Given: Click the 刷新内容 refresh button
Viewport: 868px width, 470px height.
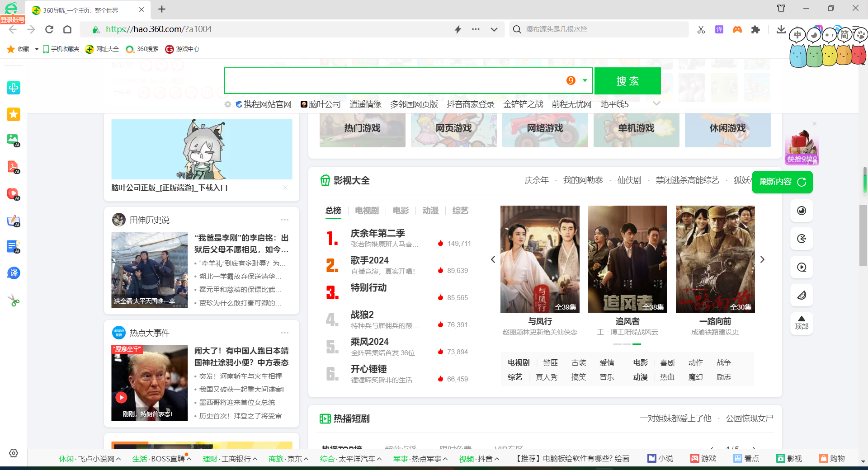Looking at the screenshot, I should 782,182.
